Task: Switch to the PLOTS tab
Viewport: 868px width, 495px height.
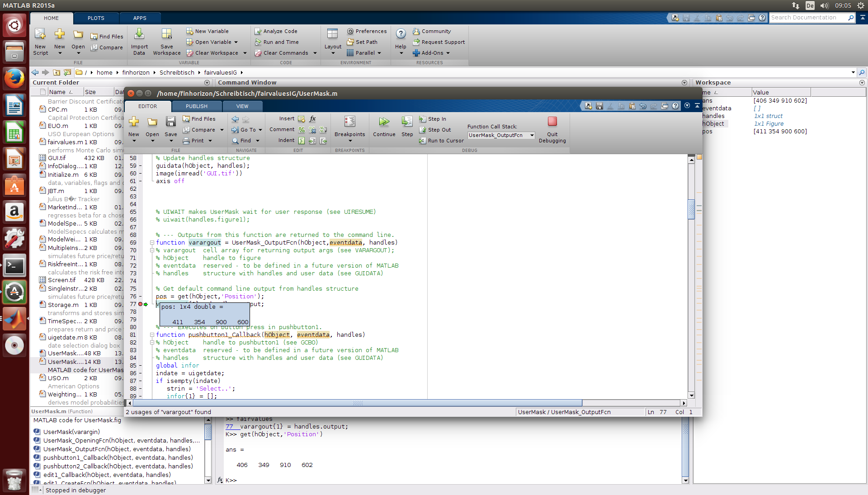Action: (96, 18)
